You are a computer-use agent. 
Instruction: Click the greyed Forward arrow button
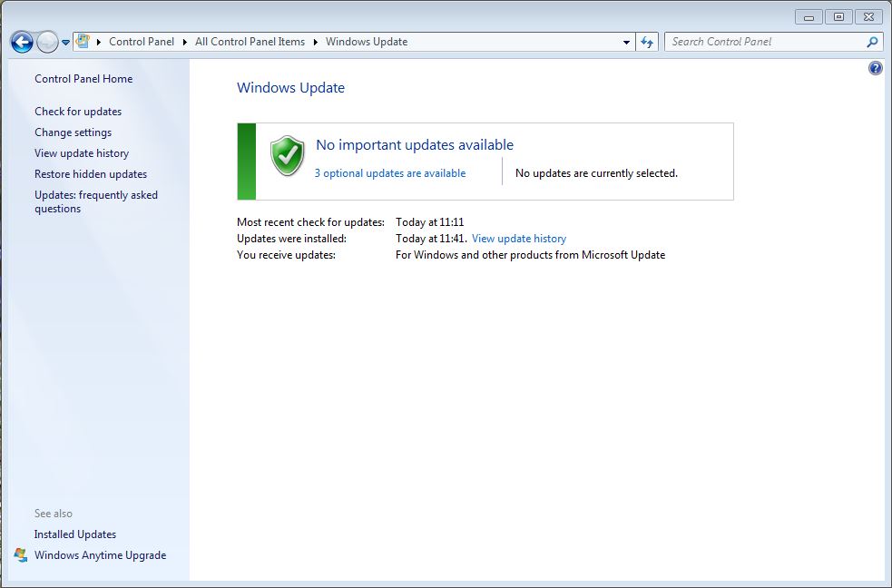pos(47,42)
